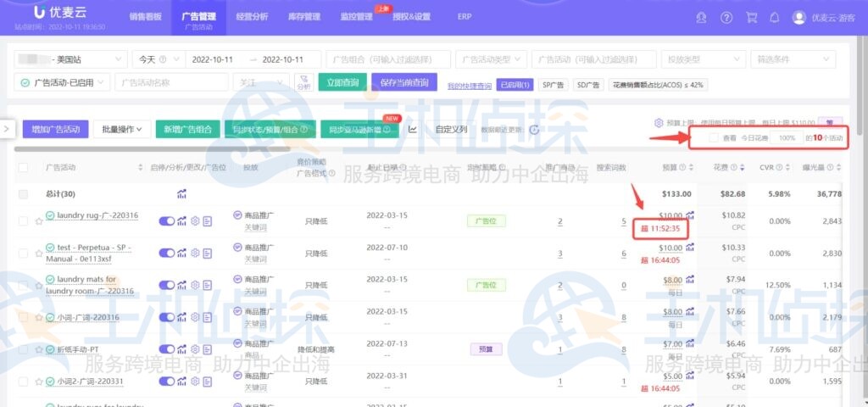Screen dimensions: 868x407
Task: Open settings gear for test - Perpetua campaign
Action: pyautogui.click(x=195, y=253)
